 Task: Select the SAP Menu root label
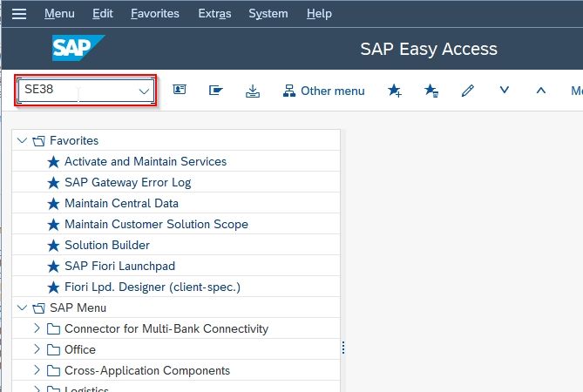click(78, 308)
